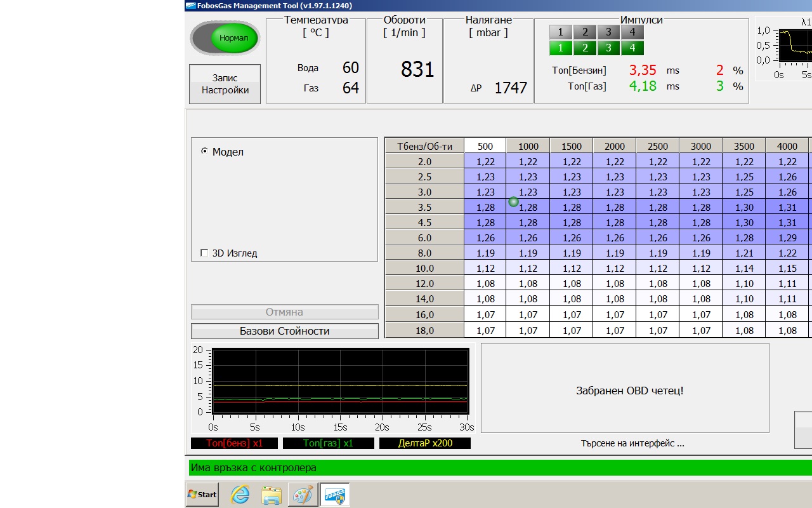This screenshot has height=508, width=812.
Task: Click the FobosGas taskbar icon
Action: 335,495
